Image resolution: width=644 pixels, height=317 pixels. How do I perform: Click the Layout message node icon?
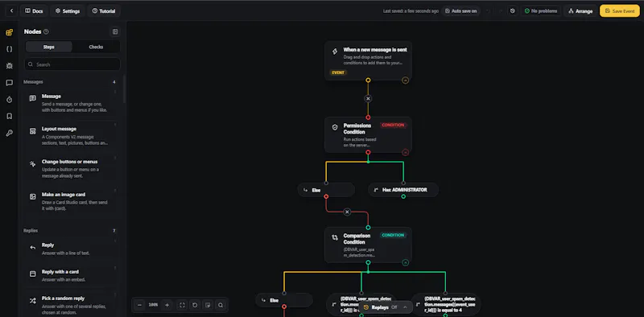tap(33, 131)
